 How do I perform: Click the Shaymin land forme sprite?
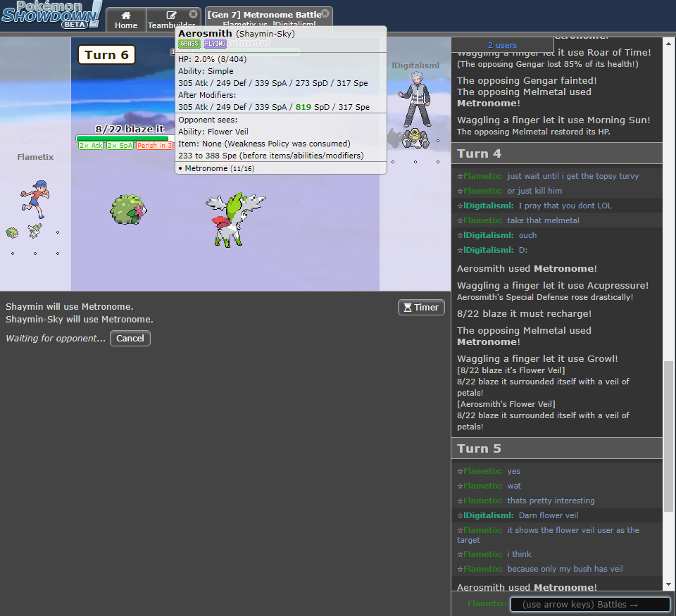[x=128, y=210]
